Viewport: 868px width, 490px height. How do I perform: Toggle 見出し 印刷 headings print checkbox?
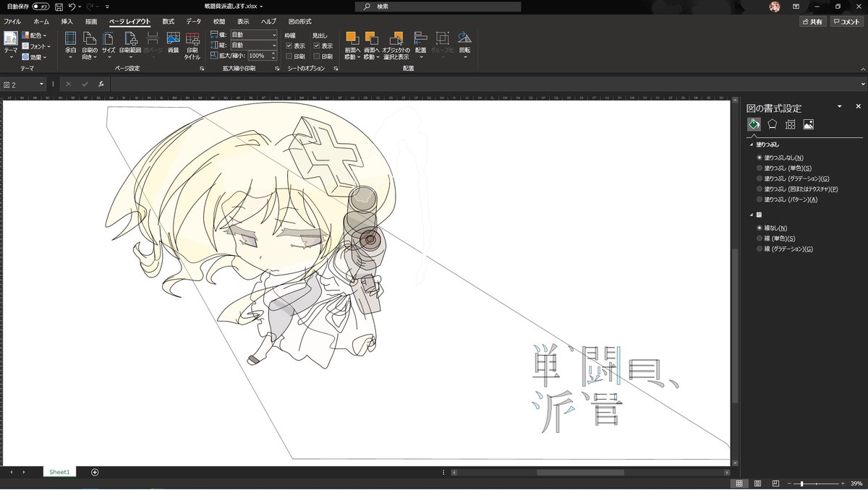[317, 56]
